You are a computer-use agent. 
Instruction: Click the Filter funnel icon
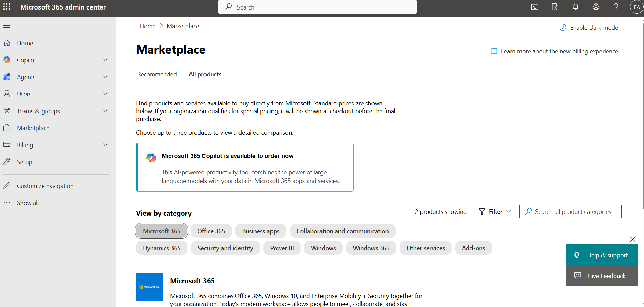pos(482,212)
